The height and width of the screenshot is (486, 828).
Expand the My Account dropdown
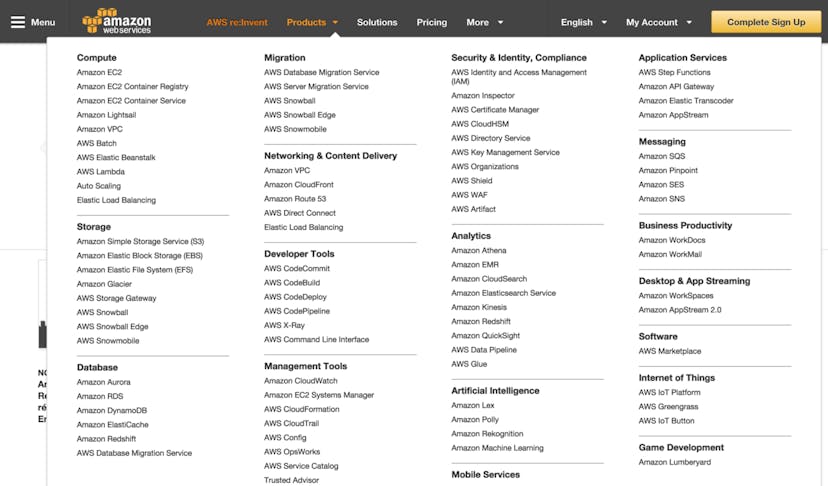(658, 22)
